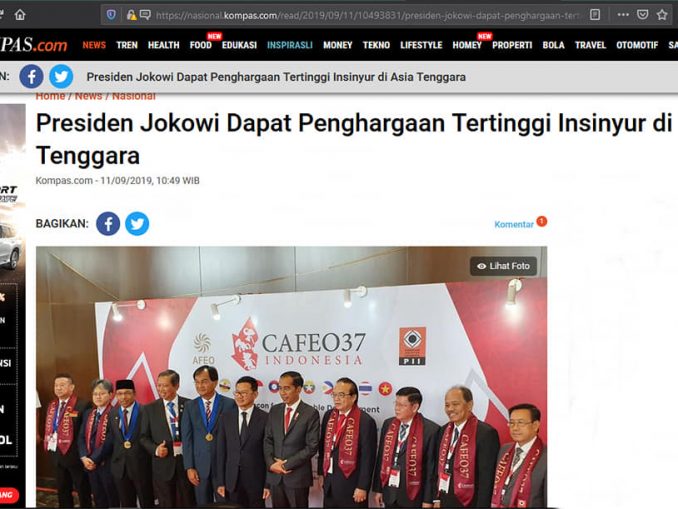Open the INSPIRASLI menu item
This screenshot has width=678, height=509.
tap(290, 45)
